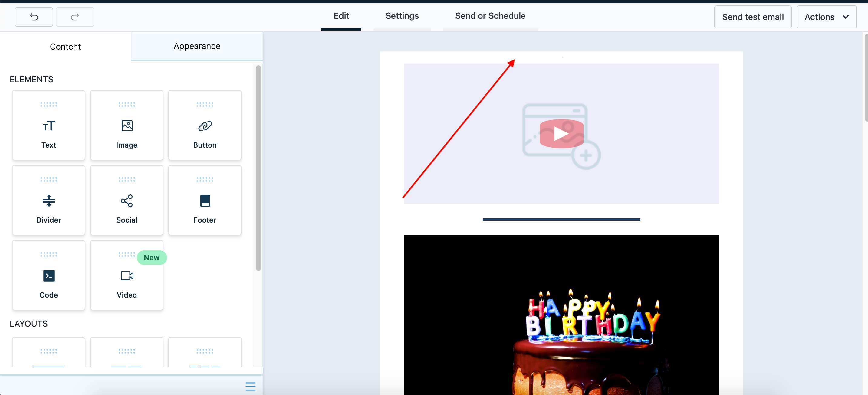Open Send or Schedule tab
The height and width of the screenshot is (395, 868).
click(x=490, y=16)
